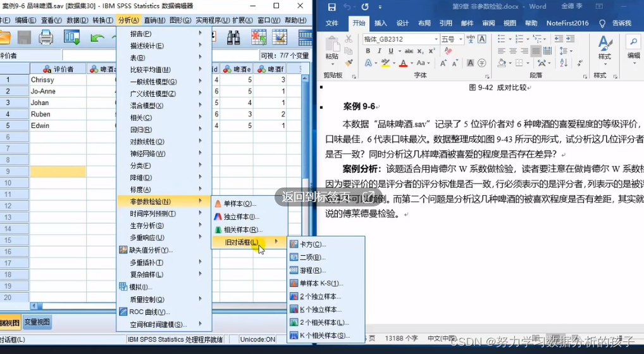644x354 pixels.
Task: Select justify alignment button
Action: pyautogui.click(x=536, y=51)
